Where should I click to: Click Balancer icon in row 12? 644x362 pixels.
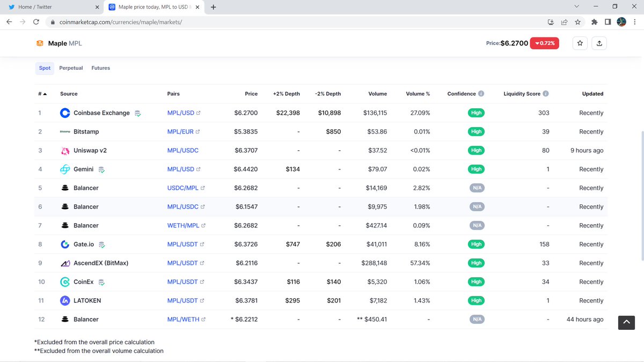[65, 320]
